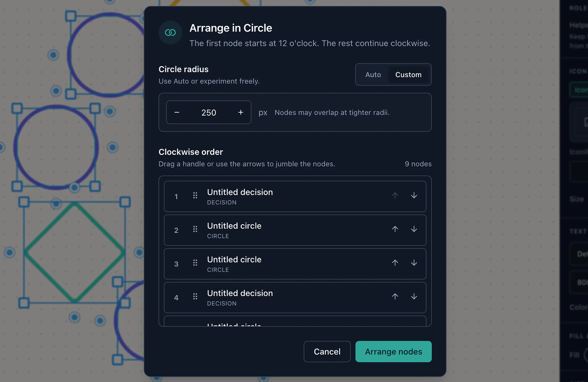Viewport: 588px width, 382px height.
Task: Click the drag handle of row 4
Action: pos(195,296)
